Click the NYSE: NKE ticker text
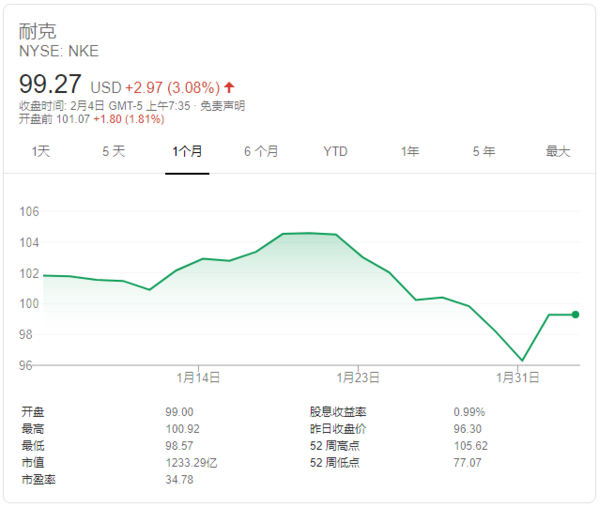The height and width of the screenshot is (508, 599). click(x=59, y=51)
